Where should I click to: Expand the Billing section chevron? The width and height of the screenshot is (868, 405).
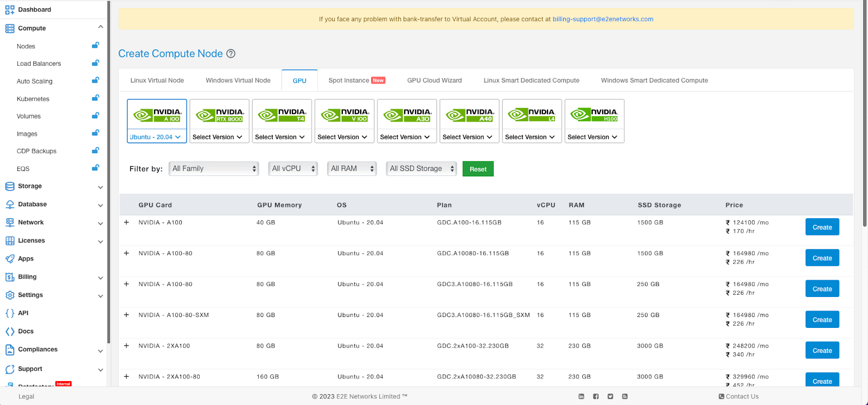click(100, 278)
